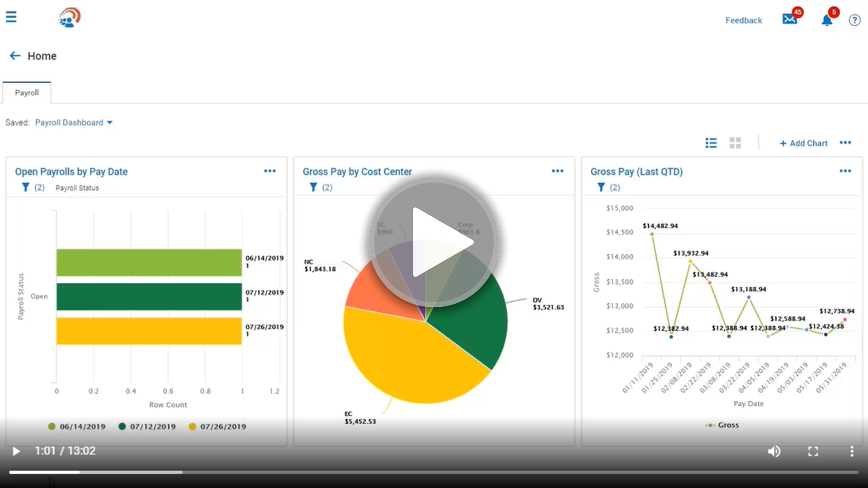Mute the video audio

coord(774,451)
